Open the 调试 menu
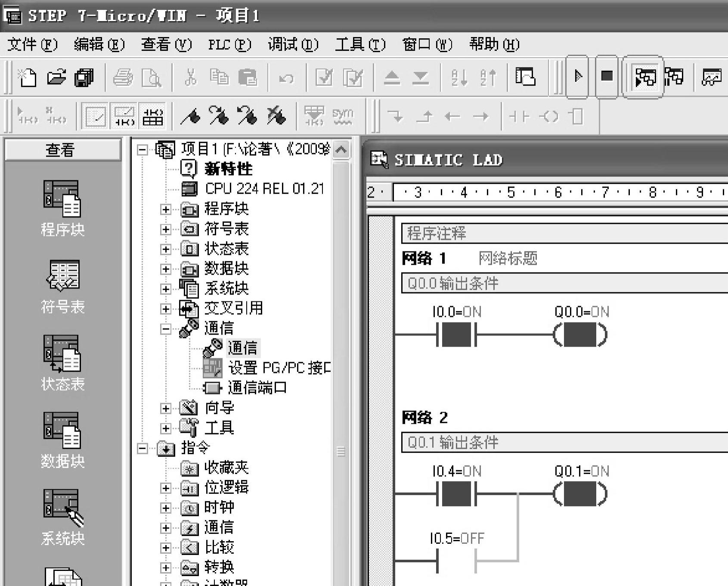The image size is (728, 586). tap(293, 45)
